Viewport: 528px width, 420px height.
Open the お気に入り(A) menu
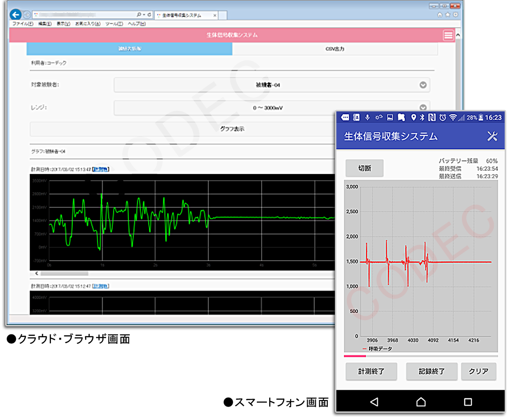click(x=88, y=24)
